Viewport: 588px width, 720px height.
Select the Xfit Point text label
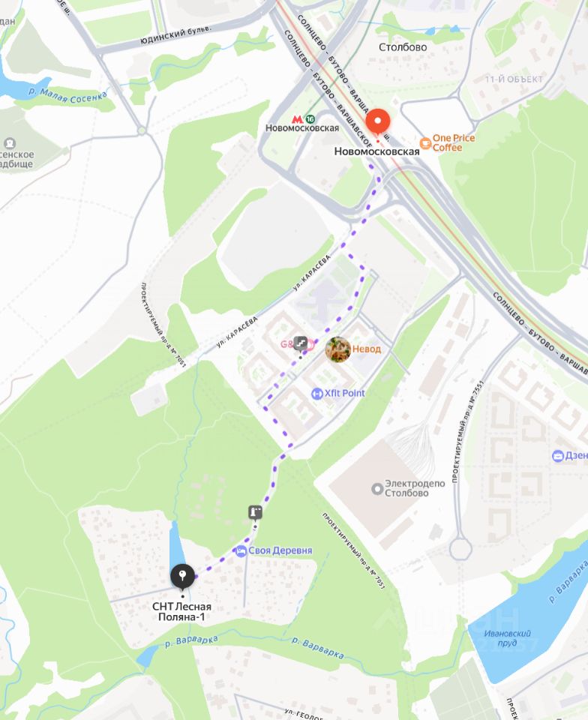pos(345,393)
